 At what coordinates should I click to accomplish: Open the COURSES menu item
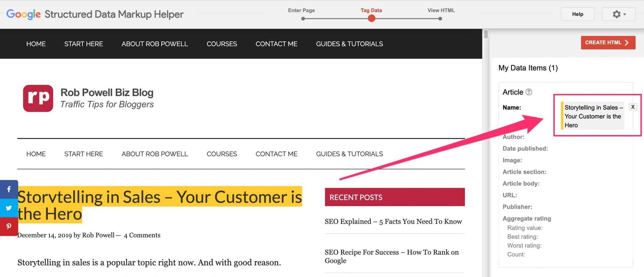point(222,44)
